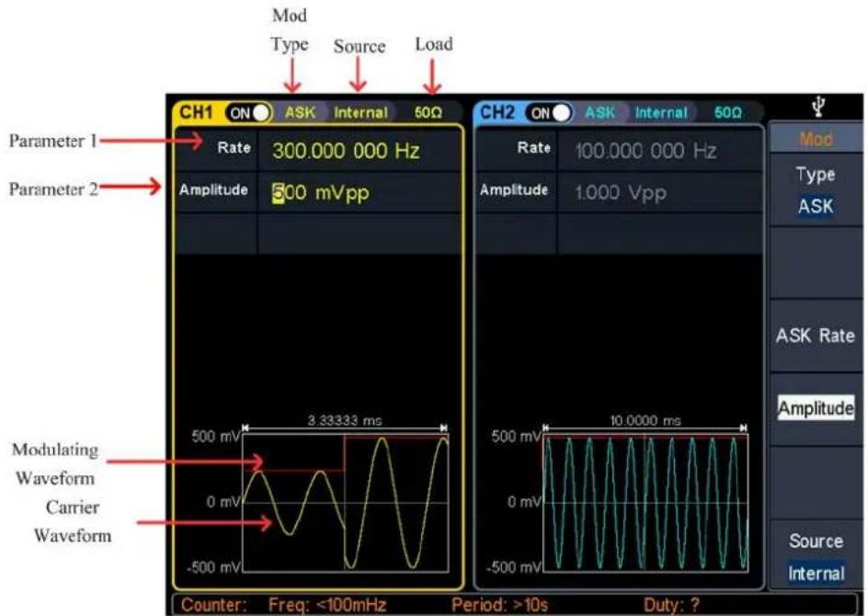Click the Counter label in status bar
This screenshot has width=867, height=616.
coord(214,604)
